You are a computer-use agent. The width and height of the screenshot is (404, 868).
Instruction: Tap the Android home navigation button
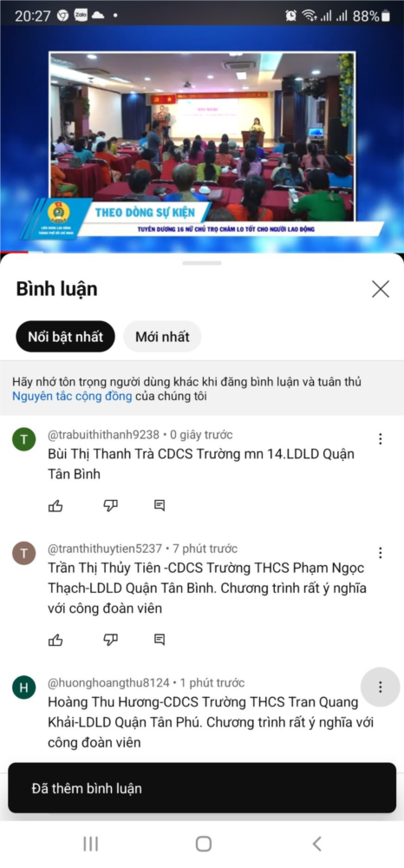[204, 844]
